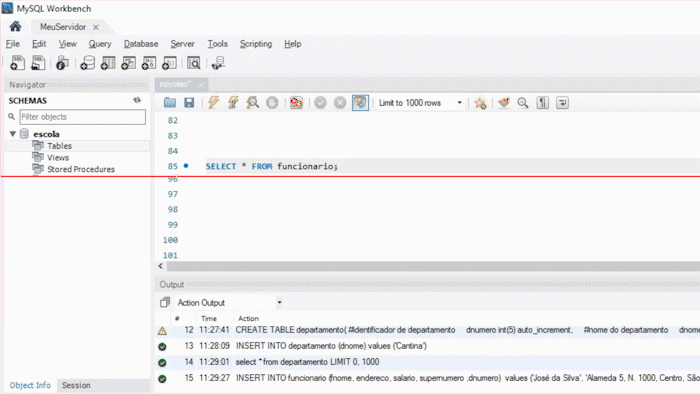700x394 pixels.
Task: Collapse the escola schema tree
Action: pyautogui.click(x=13, y=134)
